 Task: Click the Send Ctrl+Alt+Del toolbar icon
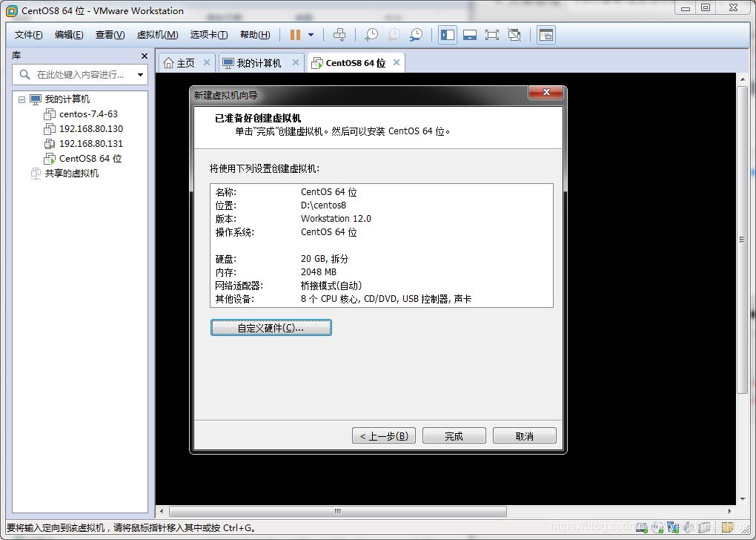pyautogui.click(x=339, y=35)
